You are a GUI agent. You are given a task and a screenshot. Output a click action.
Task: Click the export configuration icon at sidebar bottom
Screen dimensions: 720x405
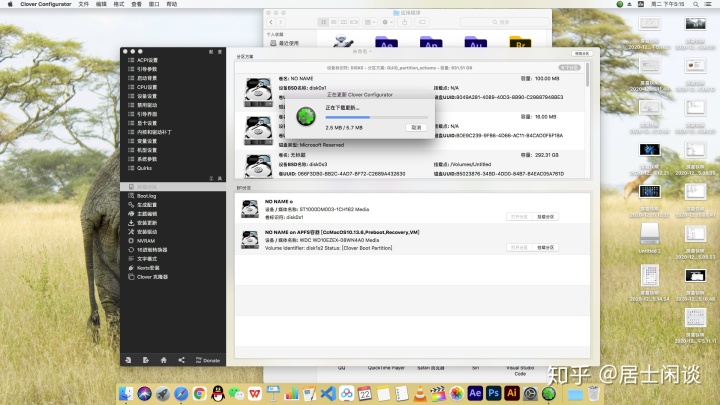[146, 360]
